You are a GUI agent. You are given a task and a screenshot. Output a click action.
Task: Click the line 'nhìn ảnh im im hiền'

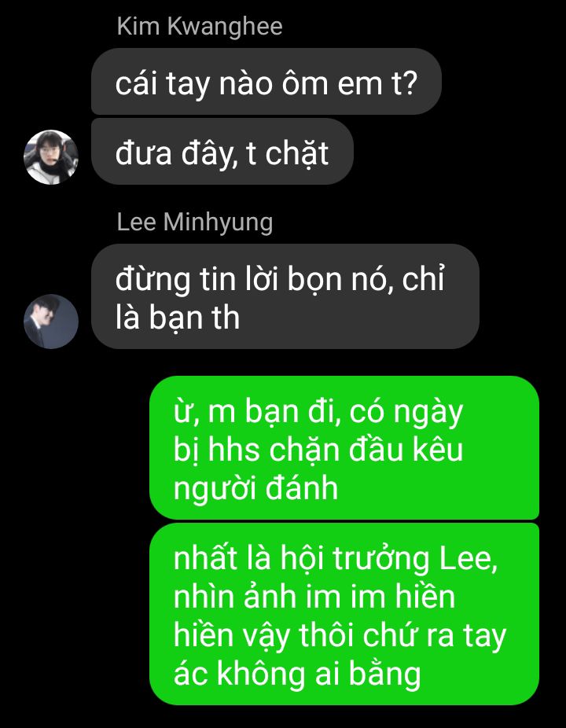(x=314, y=597)
